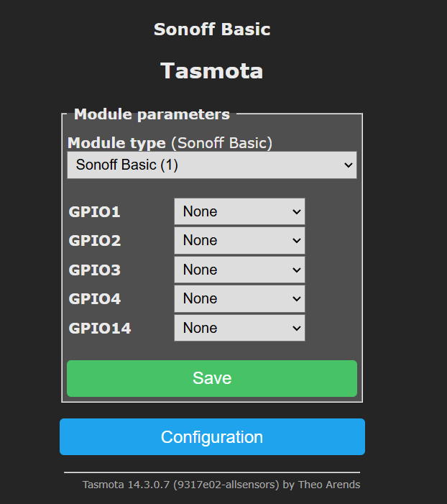Open the GPIO4 dropdown
The width and height of the screenshot is (447, 504).
(239, 298)
